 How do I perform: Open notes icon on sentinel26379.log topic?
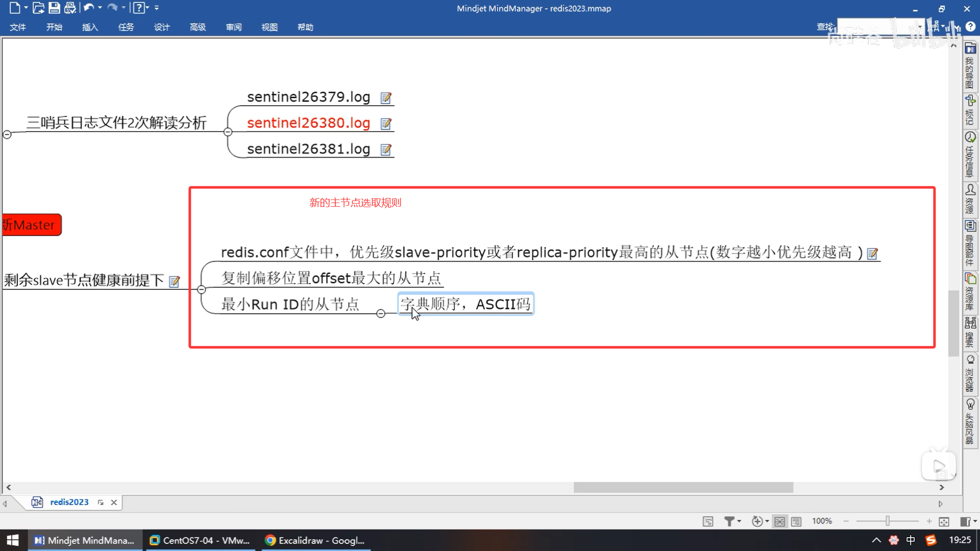pos(386,97)
